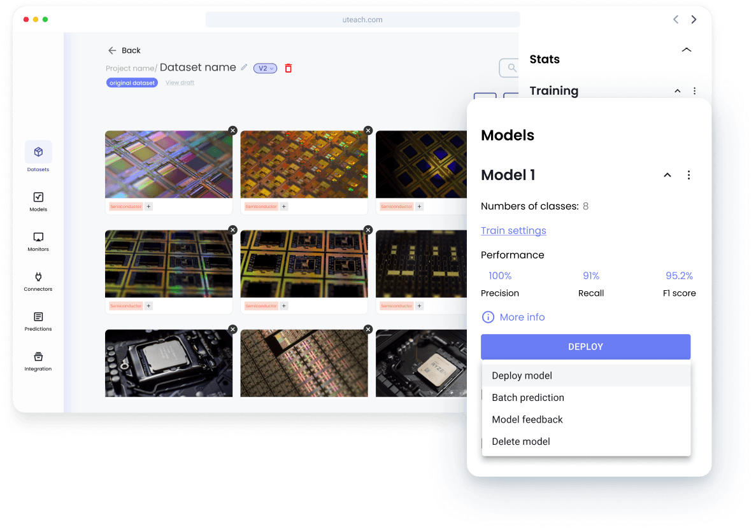Open the Monitors section
This screenshot has height=532, width=756.
38,241
